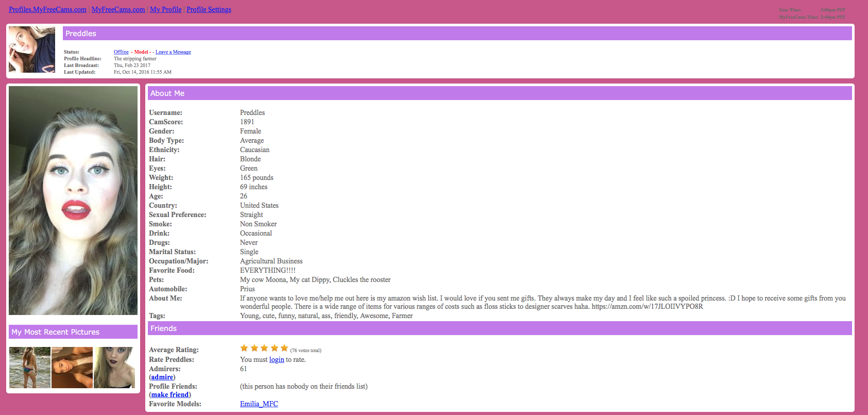Click the first rating star
The height and width of the screenshot is (415, 868).
244,348
